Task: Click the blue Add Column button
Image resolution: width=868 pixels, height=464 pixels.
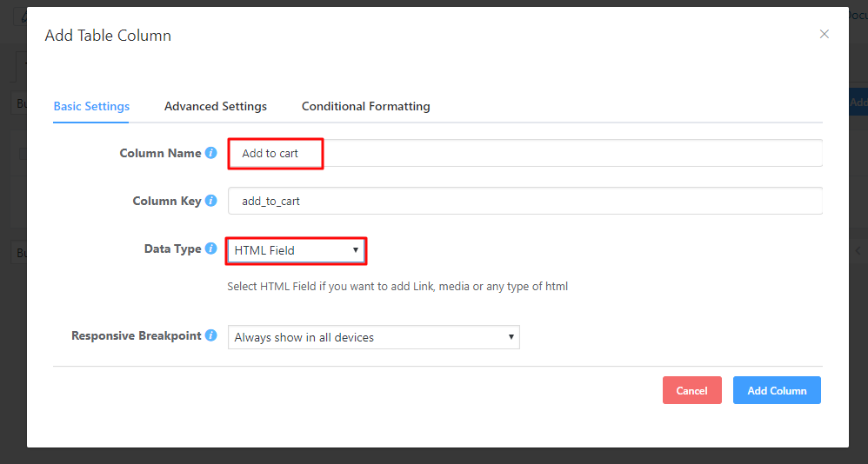Action: pos(777,390)
